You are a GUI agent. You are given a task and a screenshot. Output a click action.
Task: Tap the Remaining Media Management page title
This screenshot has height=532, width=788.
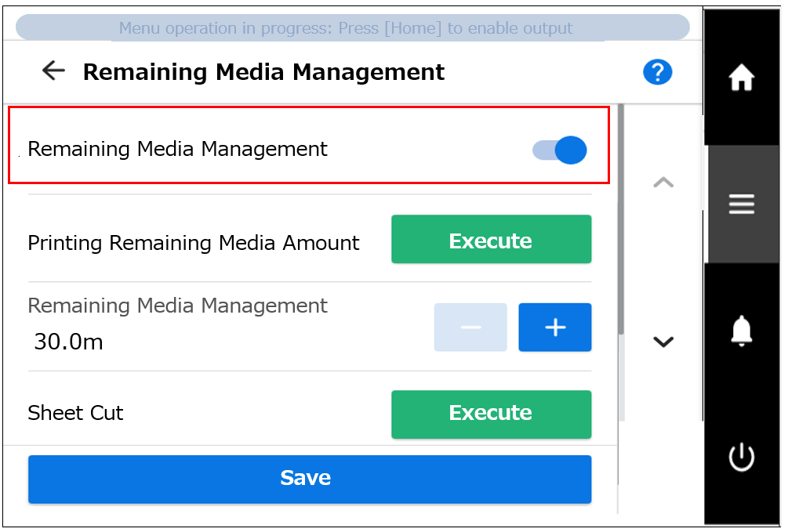click(262, 71)
